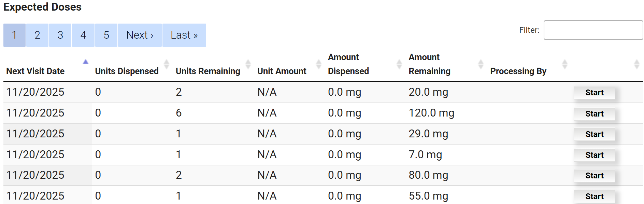This screenshot has width=644, height=204.
Task: Click the Units Dispensed sort arrows
Action: (x=167, y=64)
